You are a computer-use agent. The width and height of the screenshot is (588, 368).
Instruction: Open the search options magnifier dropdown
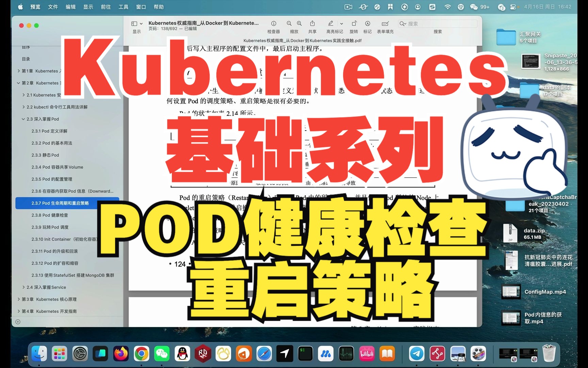pyautogui.click(x=403, y=24)
